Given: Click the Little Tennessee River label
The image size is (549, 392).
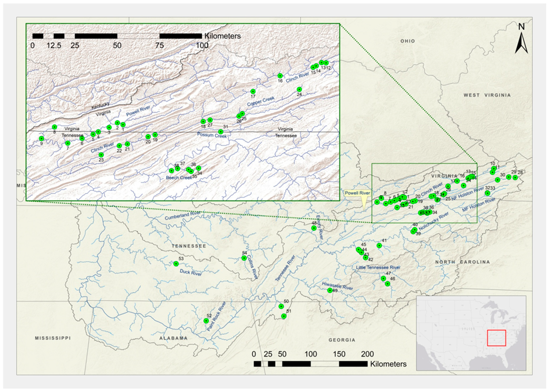Looking at the screenshot, I should coord(378,268).
